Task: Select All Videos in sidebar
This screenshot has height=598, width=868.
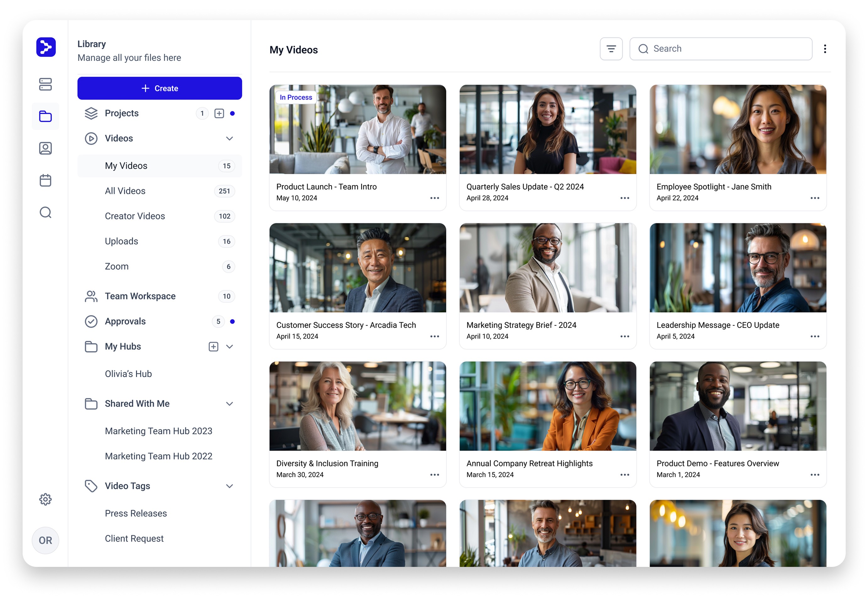Action: [125, 191]
